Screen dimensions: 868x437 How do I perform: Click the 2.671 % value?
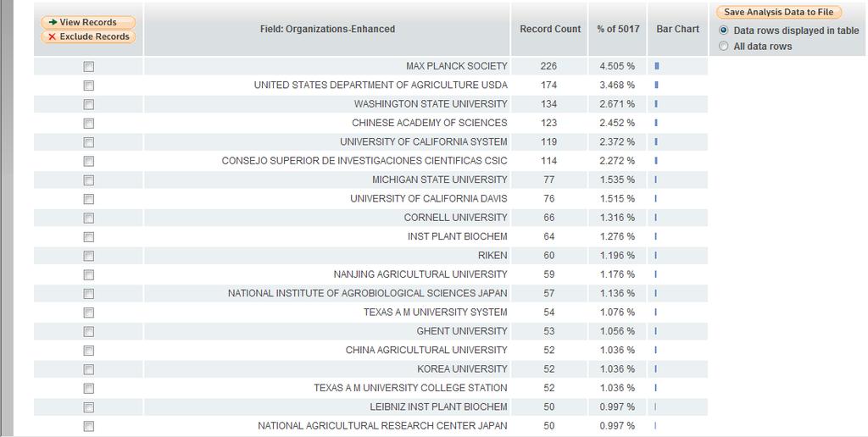pos(617,103)
